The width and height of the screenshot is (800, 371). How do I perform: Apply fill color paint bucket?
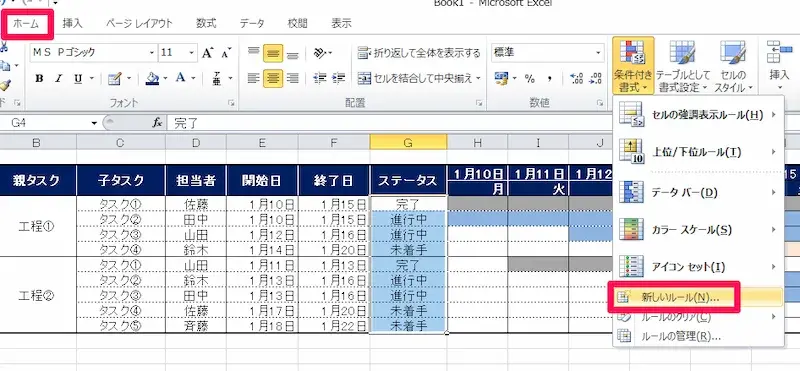(152, 79)
